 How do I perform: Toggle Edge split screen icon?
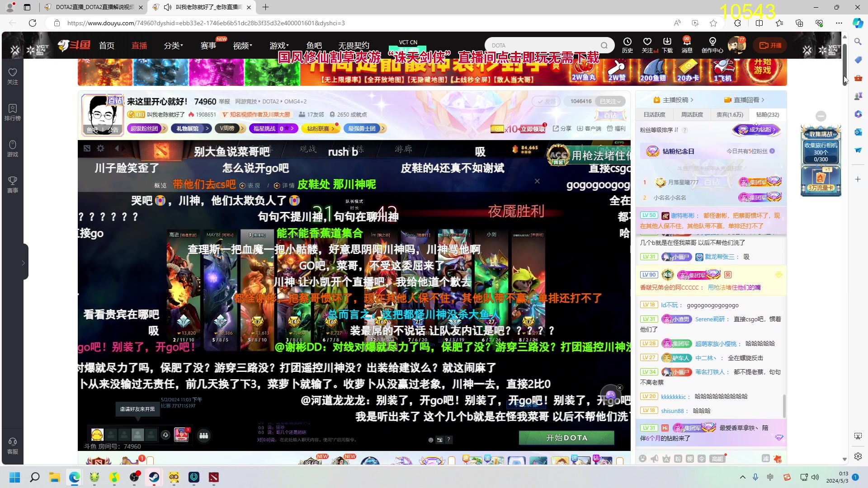tap(759, 23)
